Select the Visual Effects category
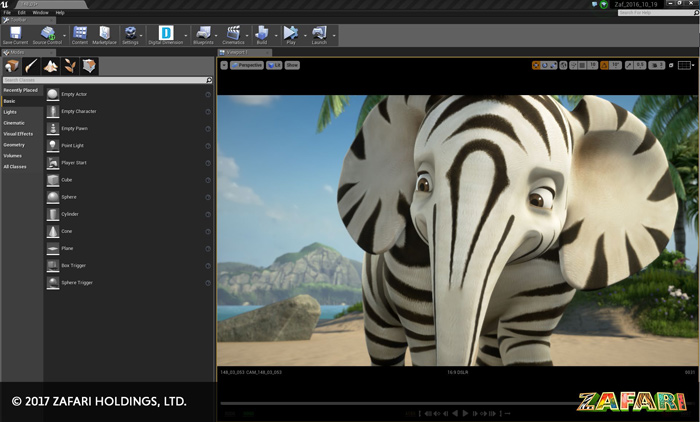This screenshot has height=422, width=700. click(18, 134)
